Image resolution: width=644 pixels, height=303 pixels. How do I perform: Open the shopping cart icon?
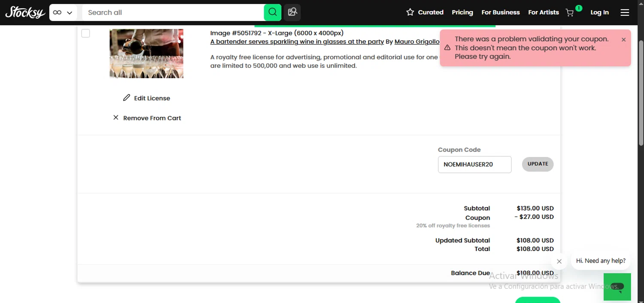click(x=570, y=12)
